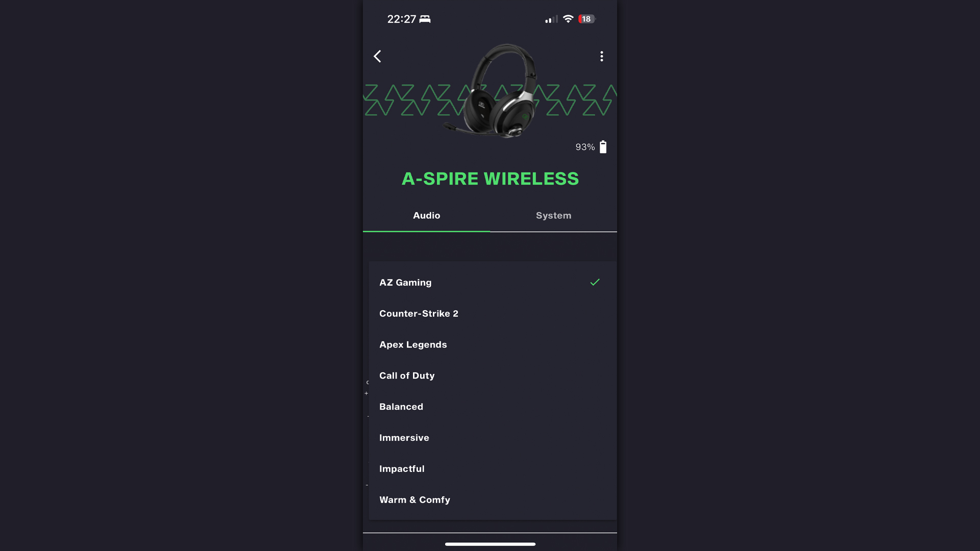Viewport: 980px width, 551px height.
Task: Tap the WiFi status icon
Action: click(x=568, y=19)
